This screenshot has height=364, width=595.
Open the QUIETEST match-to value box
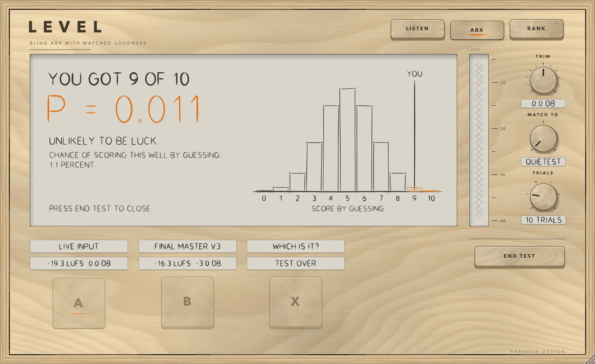point(543,162)
